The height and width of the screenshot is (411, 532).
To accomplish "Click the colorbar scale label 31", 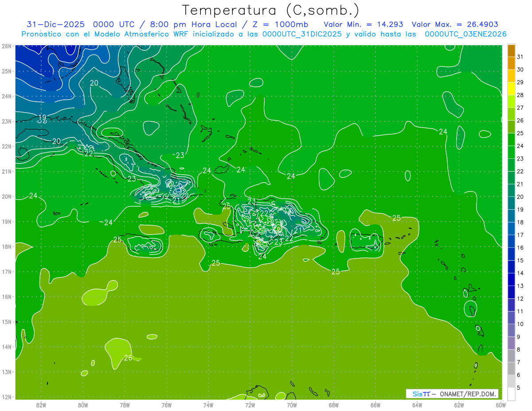I will click(x=520, y=57).
